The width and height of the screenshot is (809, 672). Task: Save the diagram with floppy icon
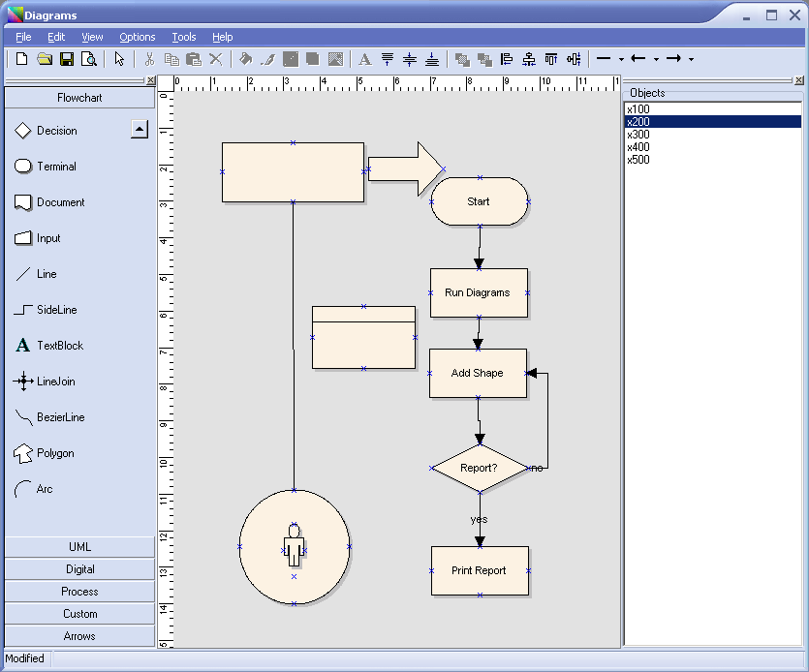point(67,59)
